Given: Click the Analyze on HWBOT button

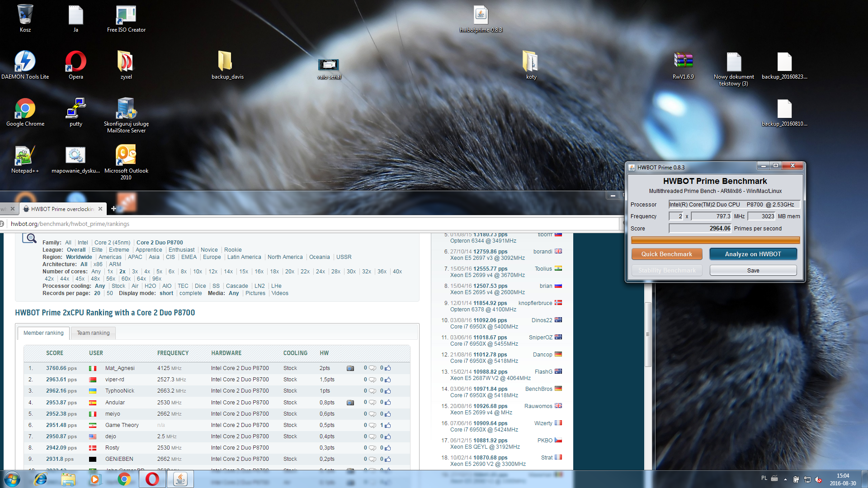Looking at the screenshot, I should (x=753, y=254).
